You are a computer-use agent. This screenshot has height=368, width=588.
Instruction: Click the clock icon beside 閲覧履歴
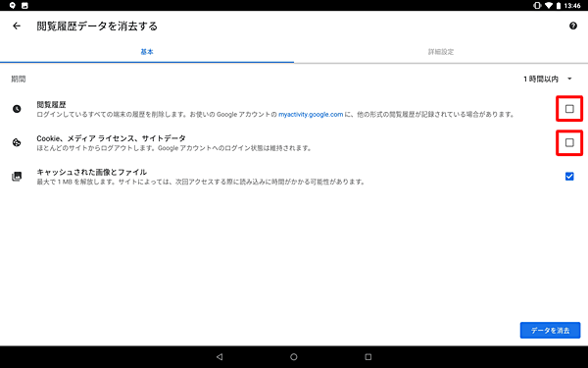pyautogui.click(x=17, y=109)
